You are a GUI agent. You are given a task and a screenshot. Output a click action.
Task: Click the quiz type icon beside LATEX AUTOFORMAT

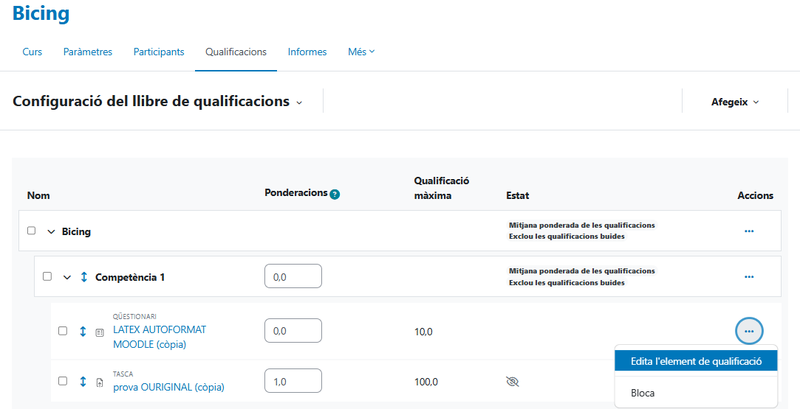[99, 332]
